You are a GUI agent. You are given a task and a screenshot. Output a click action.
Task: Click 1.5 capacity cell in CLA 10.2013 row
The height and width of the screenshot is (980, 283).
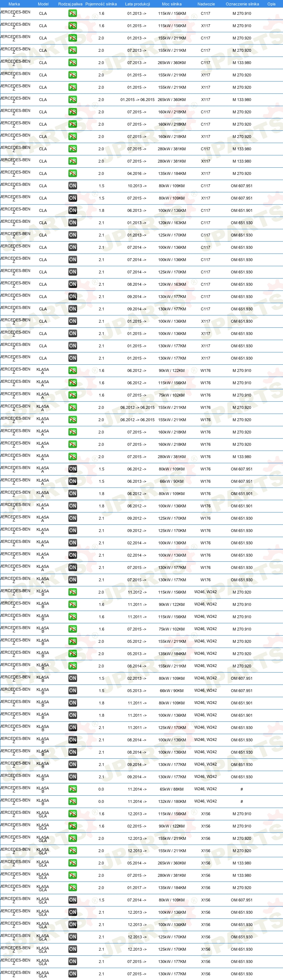pos(102,186)
